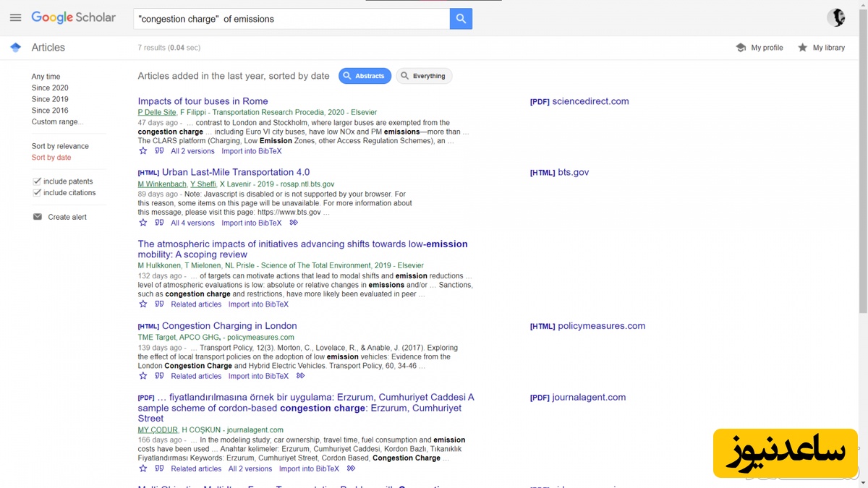Click the My library star icon
868x488 pixels.
(802, 48)
